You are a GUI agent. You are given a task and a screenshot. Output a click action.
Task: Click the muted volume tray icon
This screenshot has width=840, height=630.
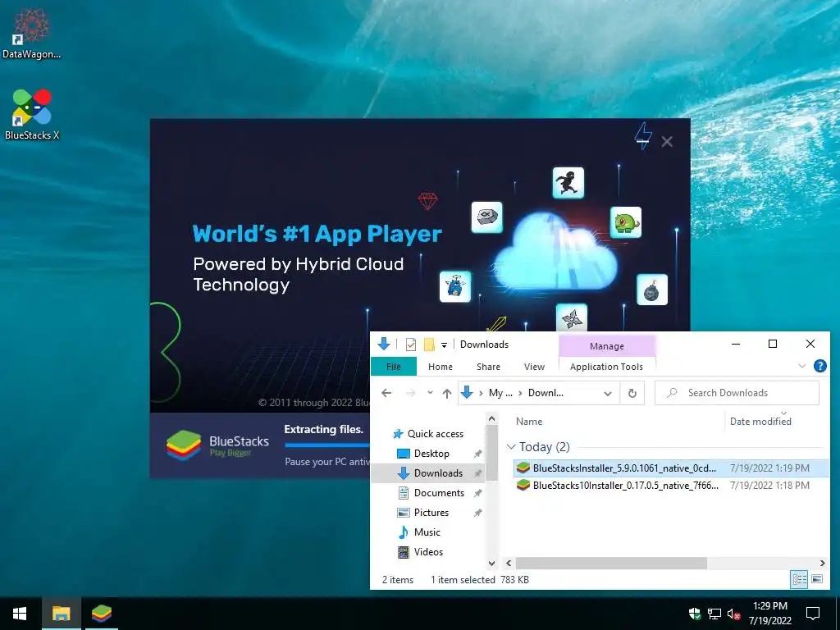point(734,614)
